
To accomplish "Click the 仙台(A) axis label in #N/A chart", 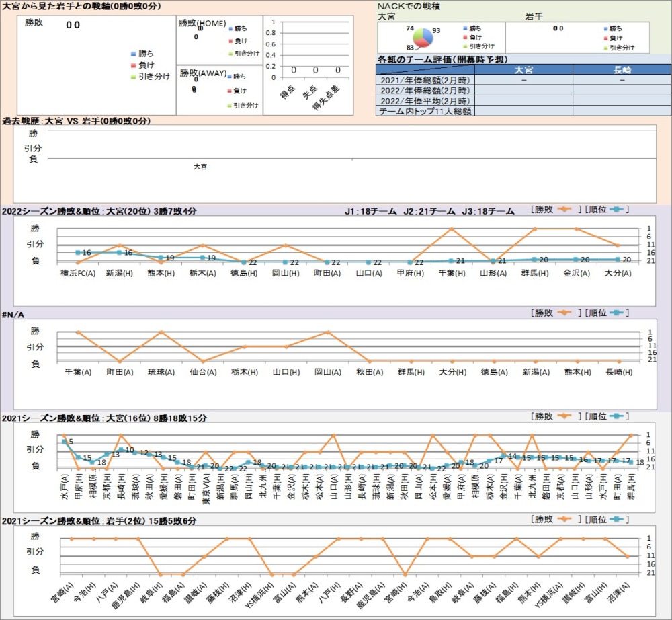I will (x=202, y=372).
